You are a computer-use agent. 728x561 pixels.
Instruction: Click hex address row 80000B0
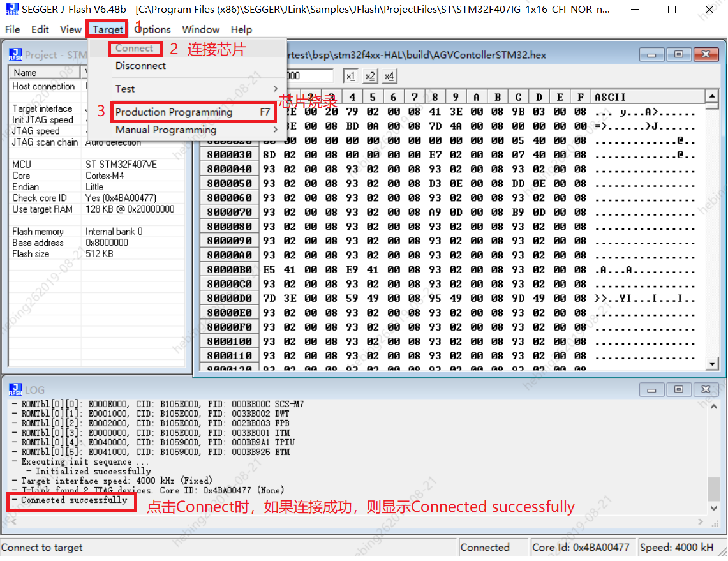(x=229, y=270)
